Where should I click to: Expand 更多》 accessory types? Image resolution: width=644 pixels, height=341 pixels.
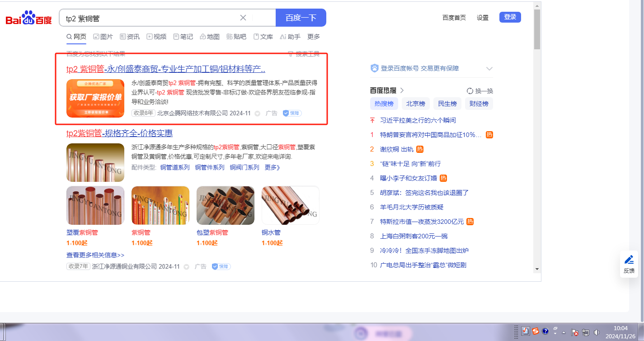click(x=273, y=167)
